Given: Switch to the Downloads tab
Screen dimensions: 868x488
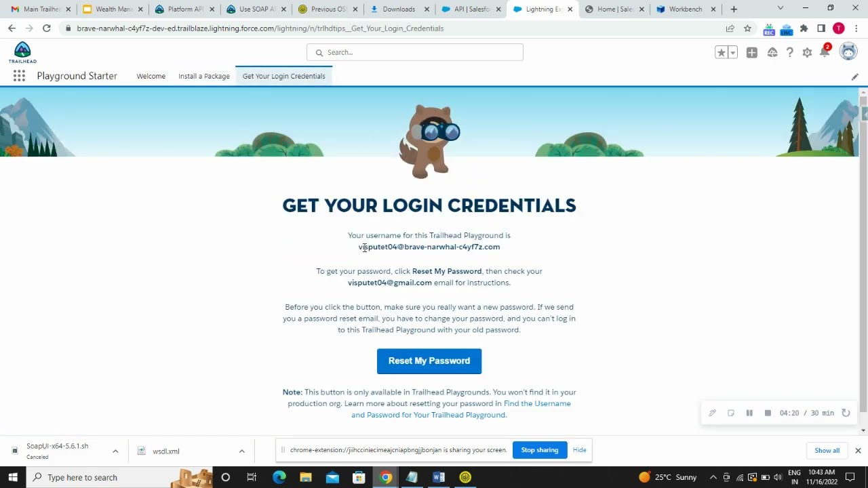Looking at the screenshot, I should [401, 9].
